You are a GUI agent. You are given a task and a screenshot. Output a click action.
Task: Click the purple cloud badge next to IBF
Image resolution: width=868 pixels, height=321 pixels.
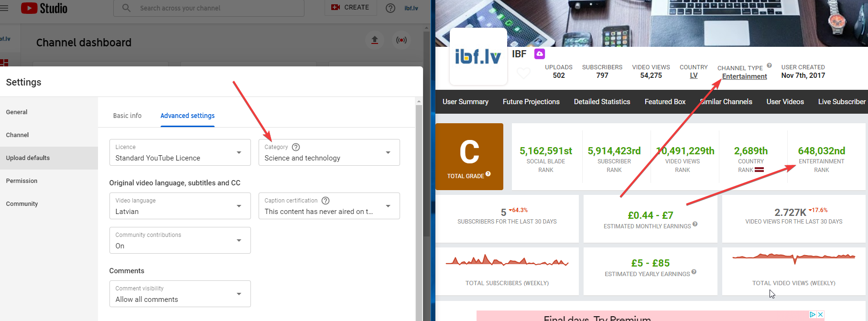coord(540,54)
